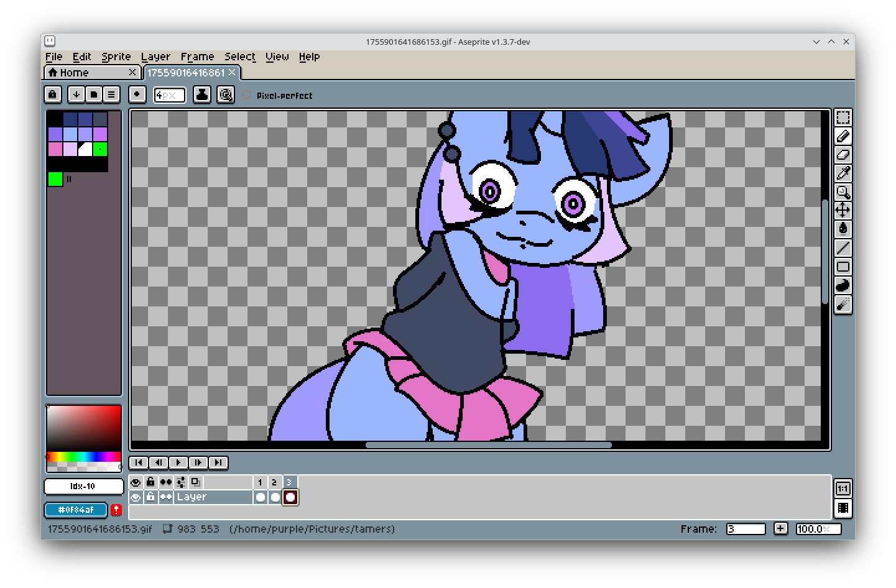Pick the white palette swatch
The width and height of the screenshot is (896, 588).
(x=85, y=149)
